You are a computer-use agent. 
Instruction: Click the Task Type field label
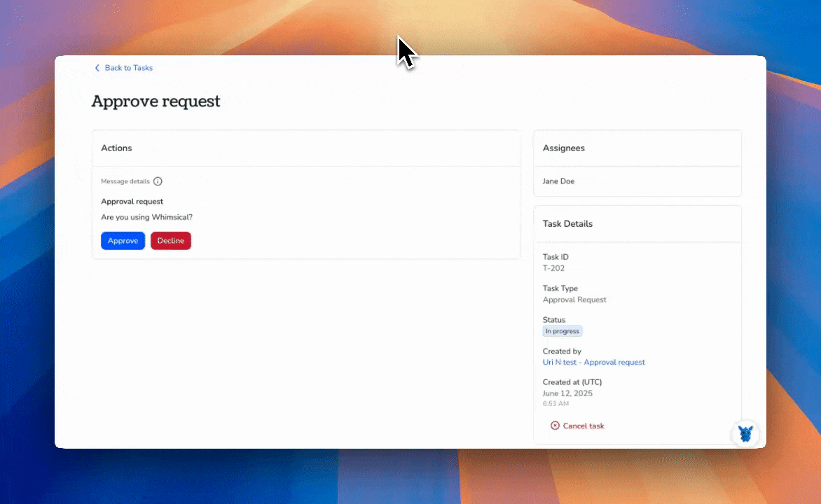(560, 288)
